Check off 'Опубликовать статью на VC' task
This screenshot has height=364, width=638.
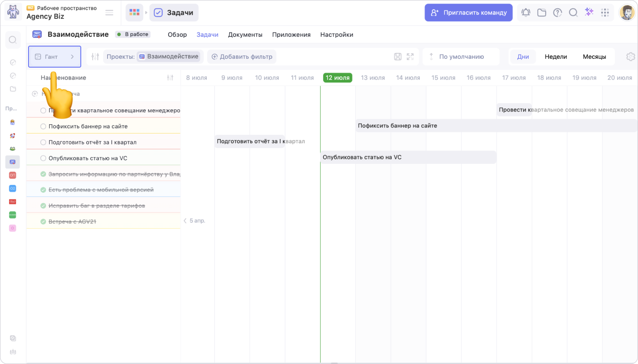[43, 158]
